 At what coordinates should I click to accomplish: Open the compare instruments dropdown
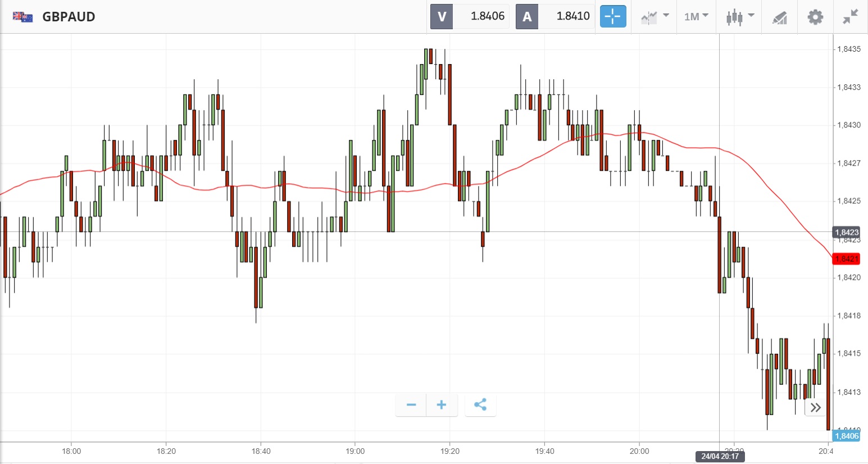[x=655, y=16]
